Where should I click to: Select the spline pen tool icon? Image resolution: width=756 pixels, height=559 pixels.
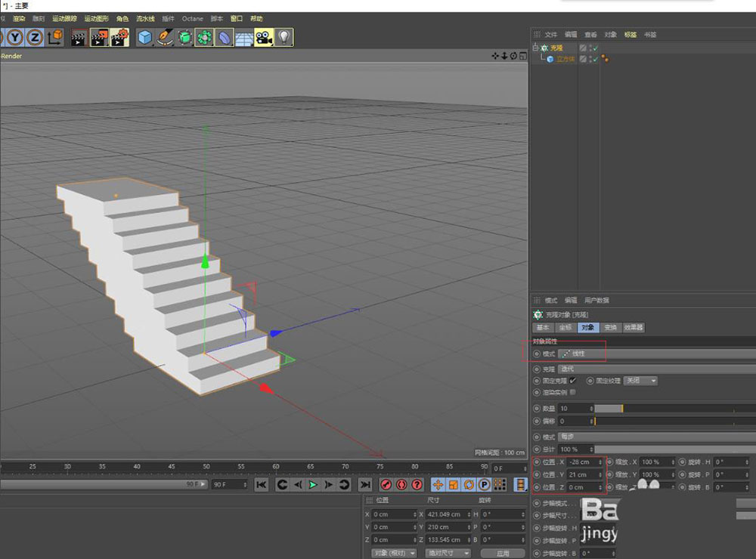(165, 37)
